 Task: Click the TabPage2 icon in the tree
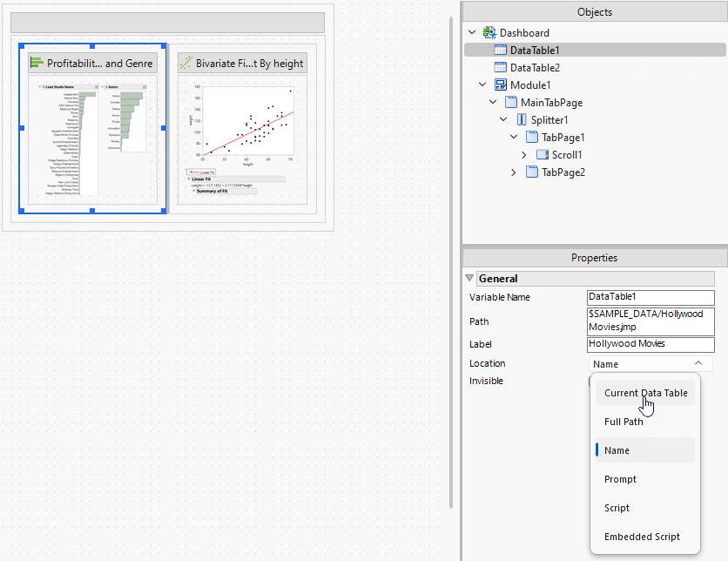coord(531,172)
